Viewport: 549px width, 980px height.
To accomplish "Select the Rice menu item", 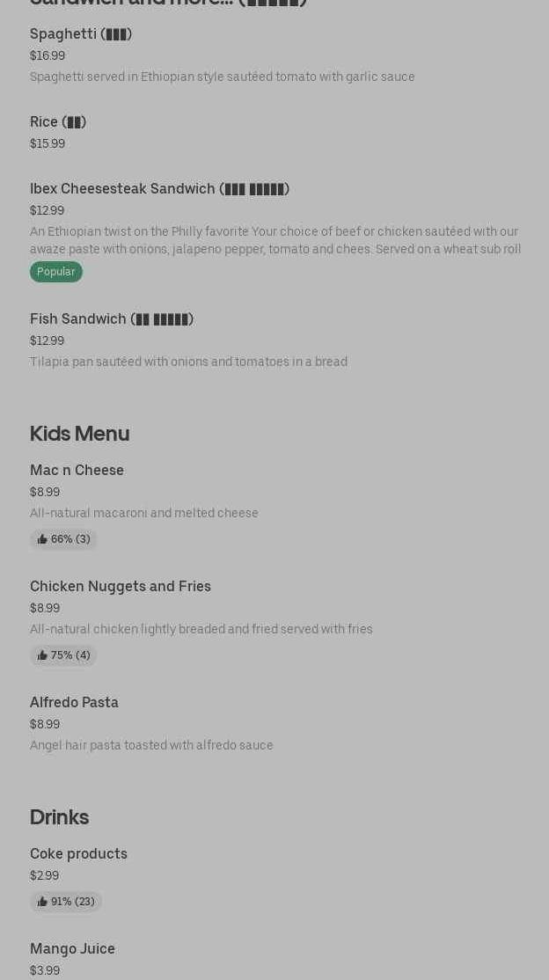I will (x=58, y=122).
